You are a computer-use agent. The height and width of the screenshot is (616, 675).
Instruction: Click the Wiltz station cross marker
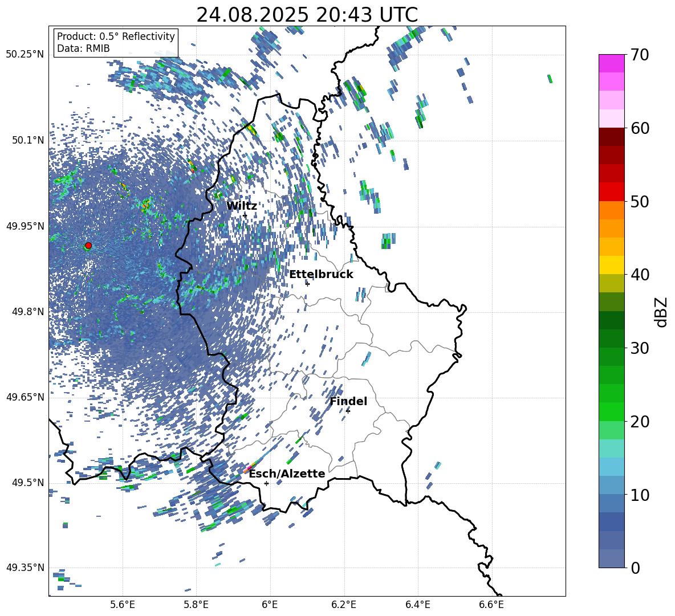(x=245, y=215)
